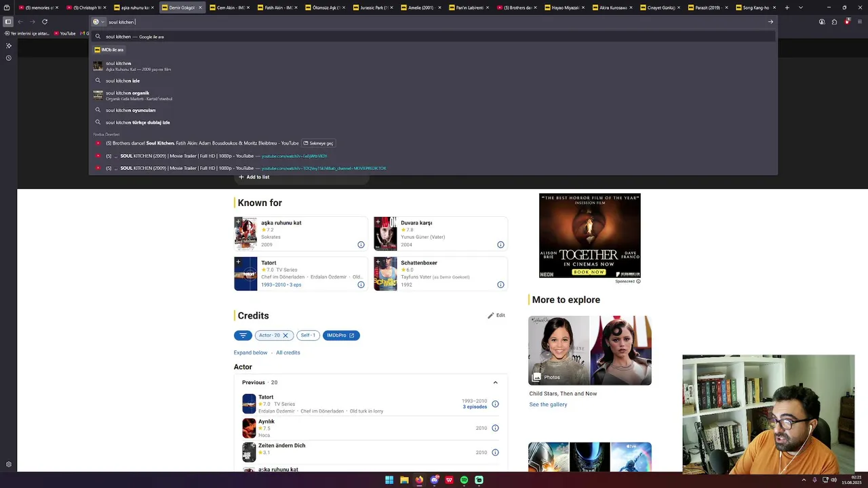Open the MOVIEPREDICTOR Soul Kitchen trailer suggestion
The image size is (868, 488).
click(434, 168)
